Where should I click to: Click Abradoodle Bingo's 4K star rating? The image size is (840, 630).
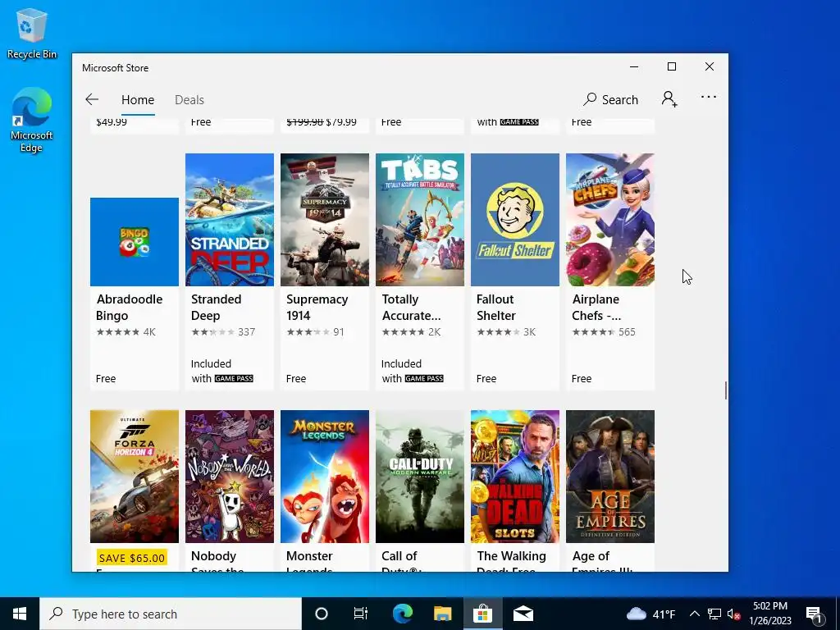[x=126, y=332]
